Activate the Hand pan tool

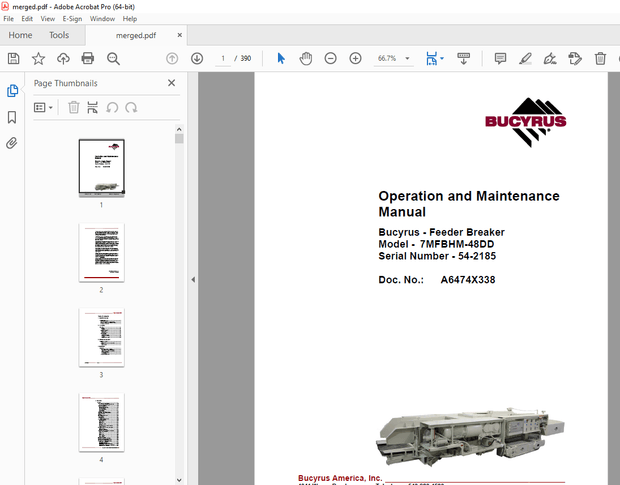pos(306,59)
